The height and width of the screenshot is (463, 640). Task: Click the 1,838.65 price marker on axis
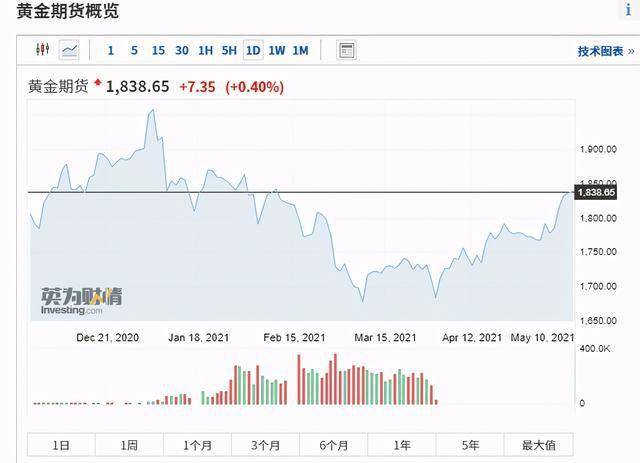pos(596,192)
